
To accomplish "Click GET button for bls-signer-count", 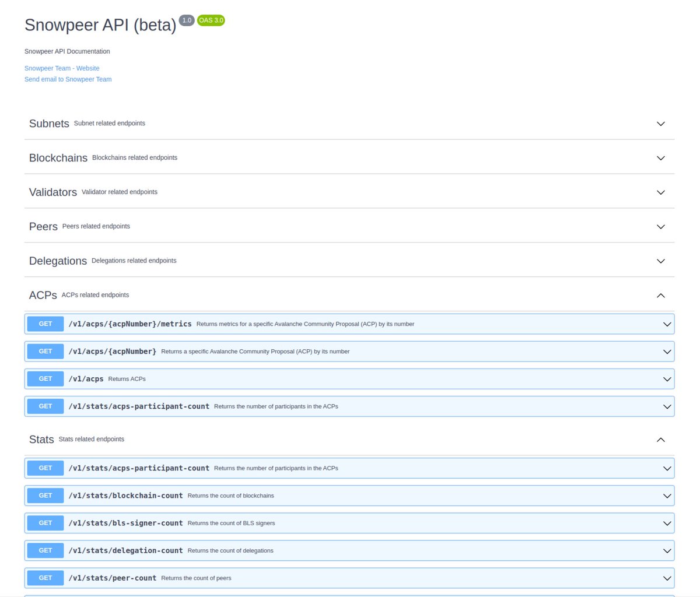I will tap(45, 522).
